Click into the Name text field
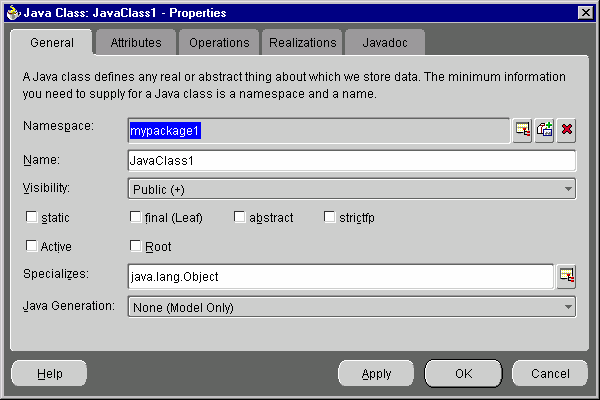 click(352, 160)
